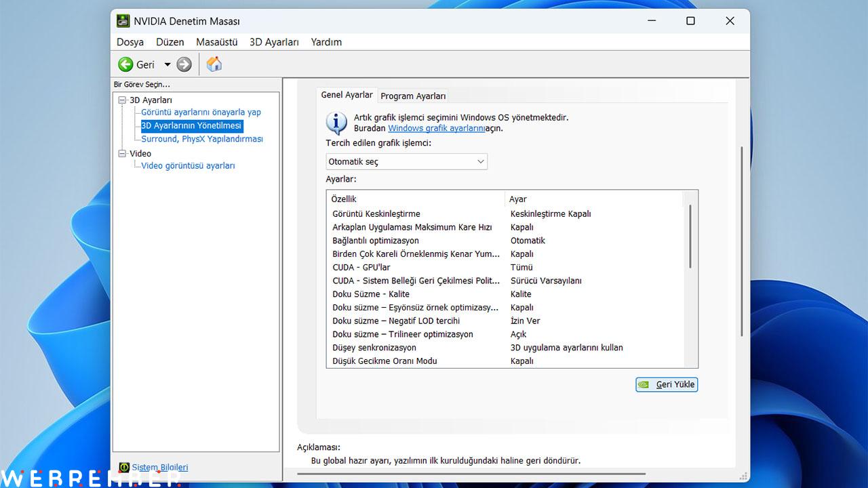Click the Otomatik value for Bağlantılı optimizasyon
Image resolution: width=868 pixels, height=488 pixels.
(x=528, y=241)
